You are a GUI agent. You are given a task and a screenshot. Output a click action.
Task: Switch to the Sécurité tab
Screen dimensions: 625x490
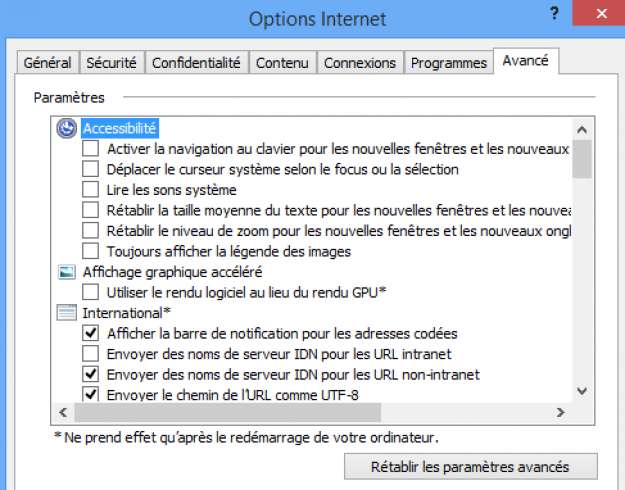[x=112, y=63]
